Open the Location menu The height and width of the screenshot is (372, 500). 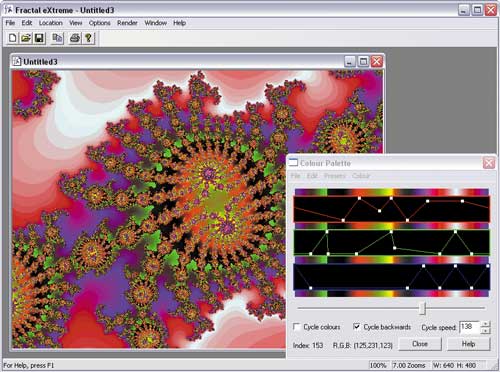[51, 23]
